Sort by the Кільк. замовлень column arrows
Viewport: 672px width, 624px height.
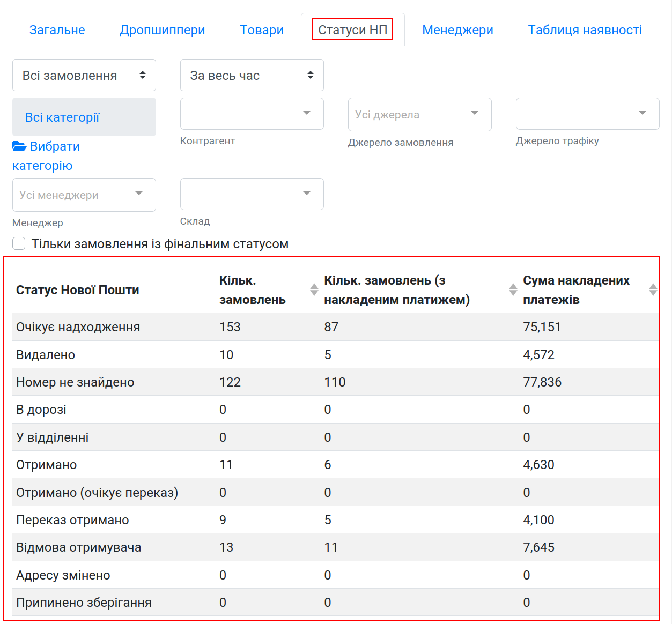coord(314,289)
